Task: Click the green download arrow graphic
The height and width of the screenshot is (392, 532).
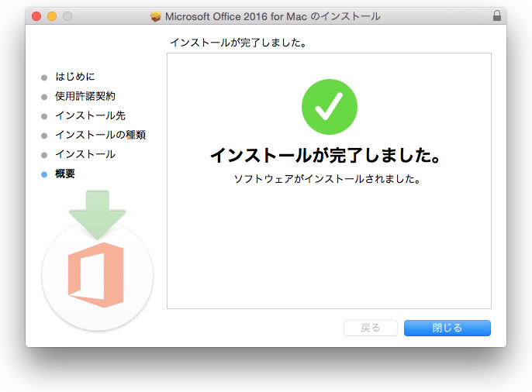Action: click(98, 215)
